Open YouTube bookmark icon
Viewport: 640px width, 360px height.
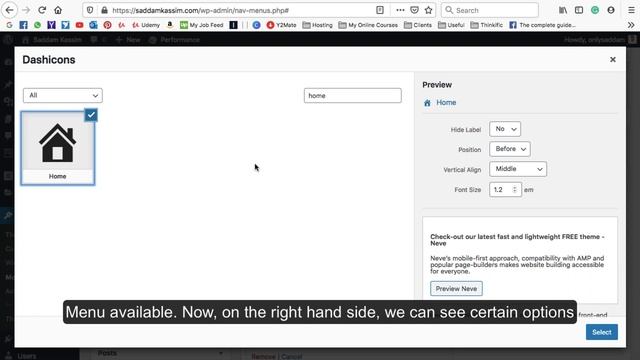coord(79,25)
